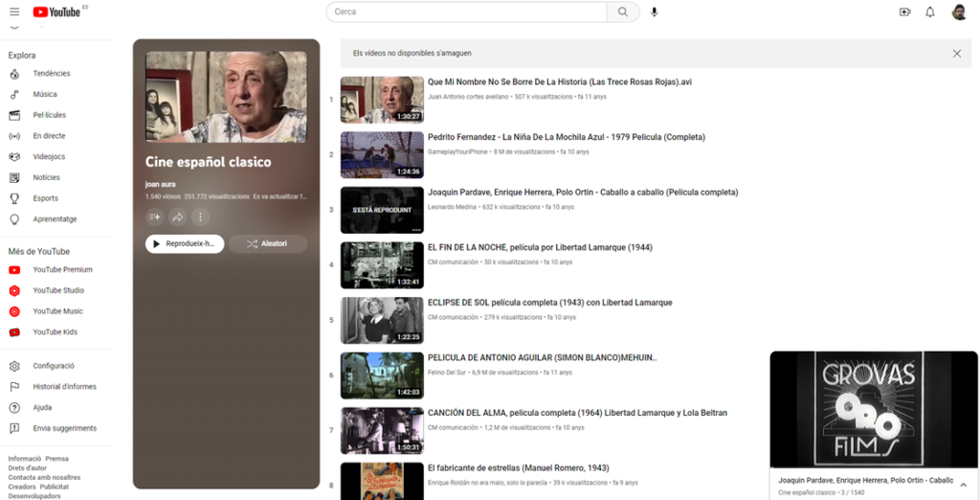Open the hamburger guide menu
Viewport: 980px width, 500px height.
(14, 11)
